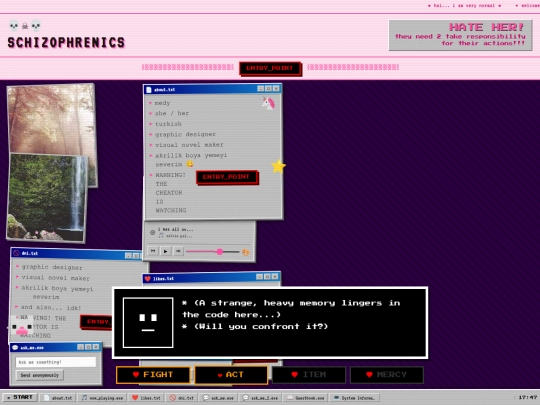Screen dimensions: 540x405
Task: Click 'akrilik boya yemeyi' line in about.txt
Action: tap(191, 155)
